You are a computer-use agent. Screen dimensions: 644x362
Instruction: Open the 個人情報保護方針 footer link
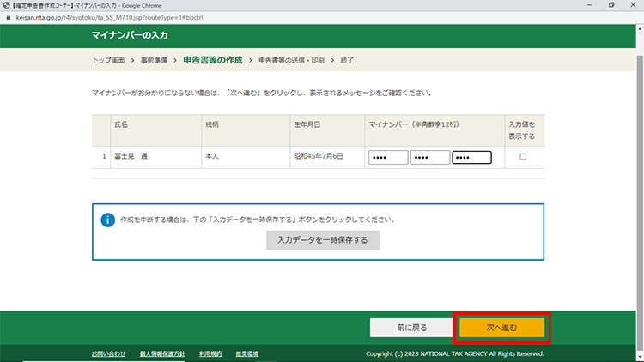click(161, 353)
